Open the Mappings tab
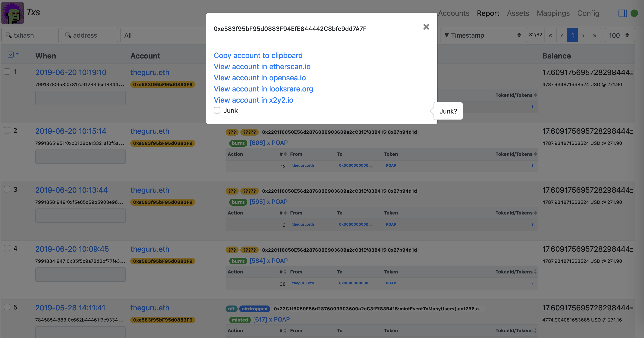Viewport: 644px width, 338px height. (x=553, y=13)
